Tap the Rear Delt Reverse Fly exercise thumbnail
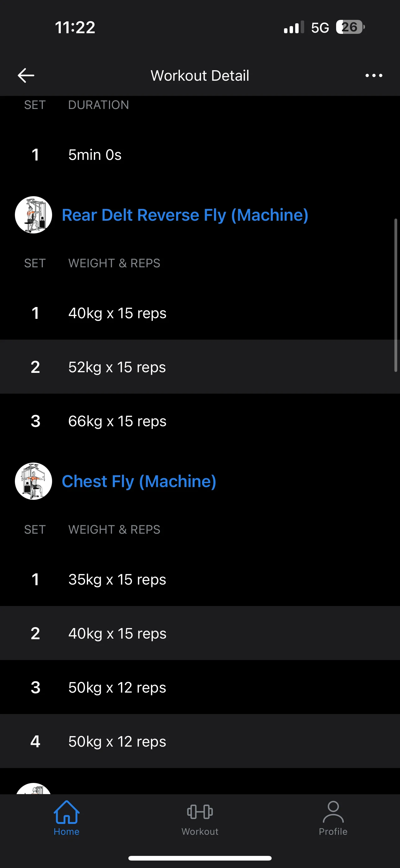 [33, 215]
